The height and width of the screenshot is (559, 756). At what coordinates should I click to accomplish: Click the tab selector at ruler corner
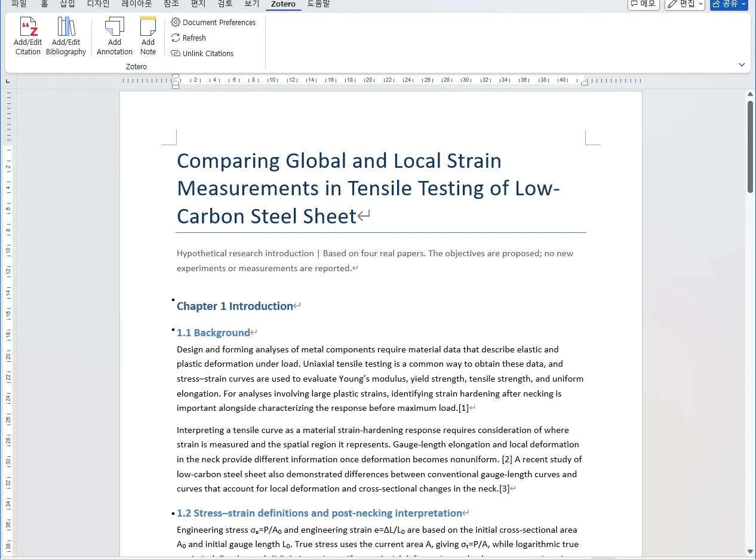(8, 81)
